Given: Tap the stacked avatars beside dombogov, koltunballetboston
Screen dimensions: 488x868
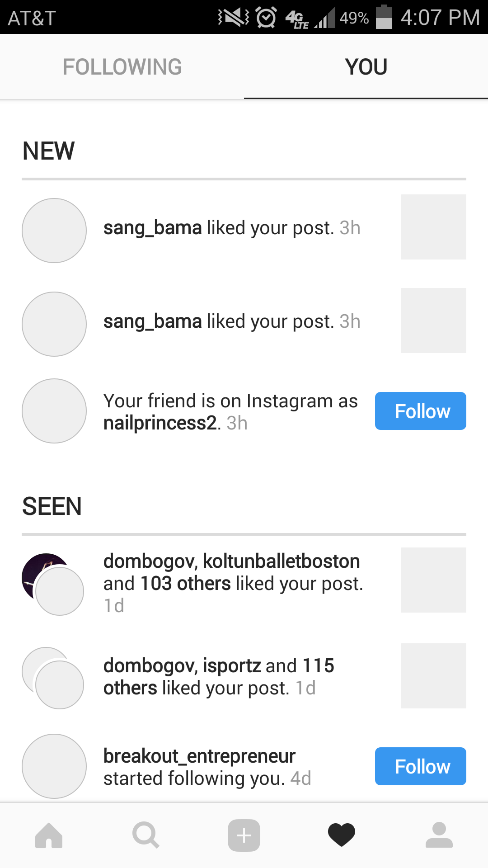Looking at the screenshot, I should (53, 584).
